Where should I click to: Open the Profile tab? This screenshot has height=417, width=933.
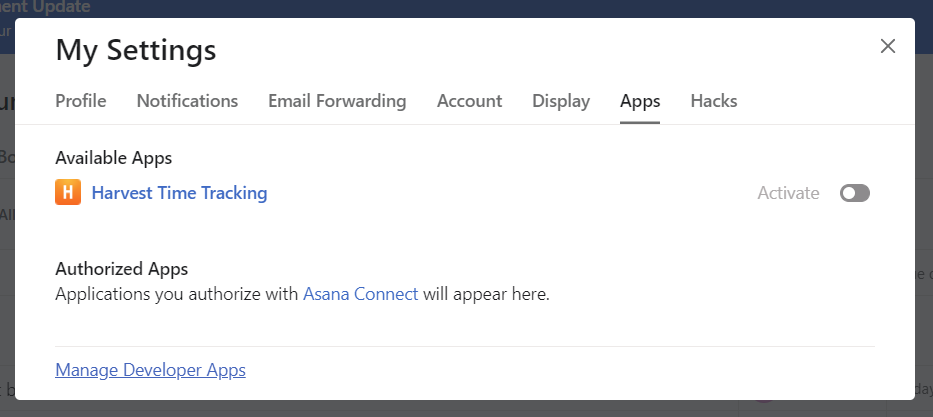(81, 101)
